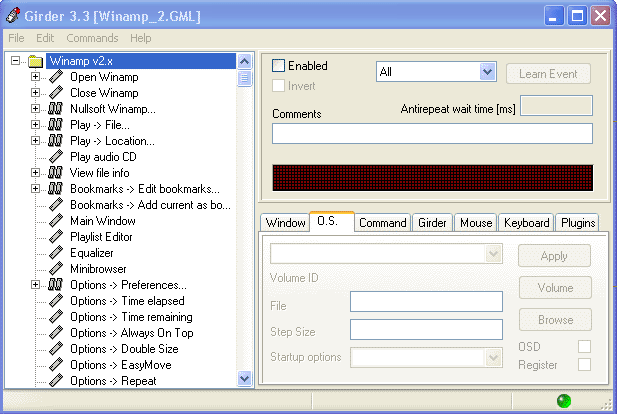Click the Winamp v2.x folder icon

[35, 61]
